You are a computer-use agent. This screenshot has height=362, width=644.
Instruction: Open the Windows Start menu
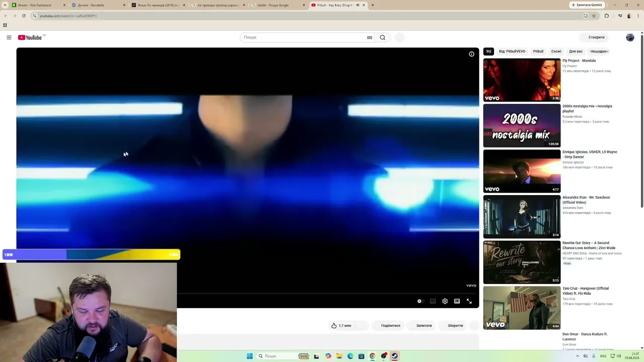(250, 356)
